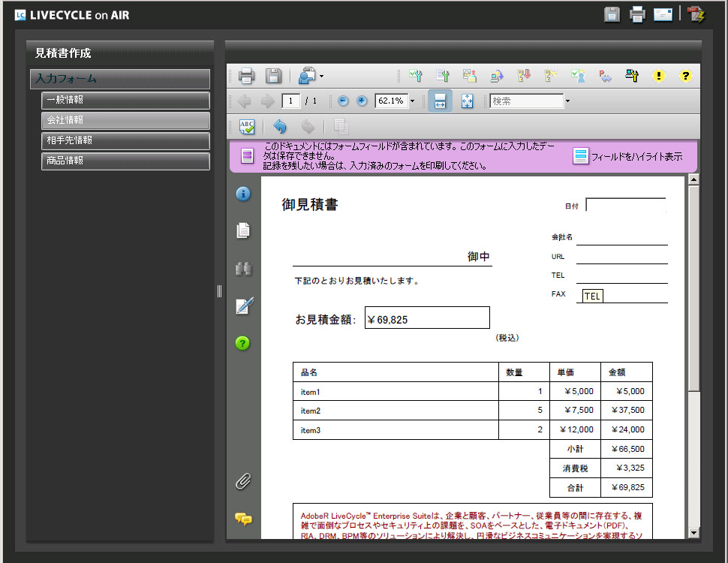Click the scrollbar up arrow
Screen dimensions: 728x563
coord(693,179)
